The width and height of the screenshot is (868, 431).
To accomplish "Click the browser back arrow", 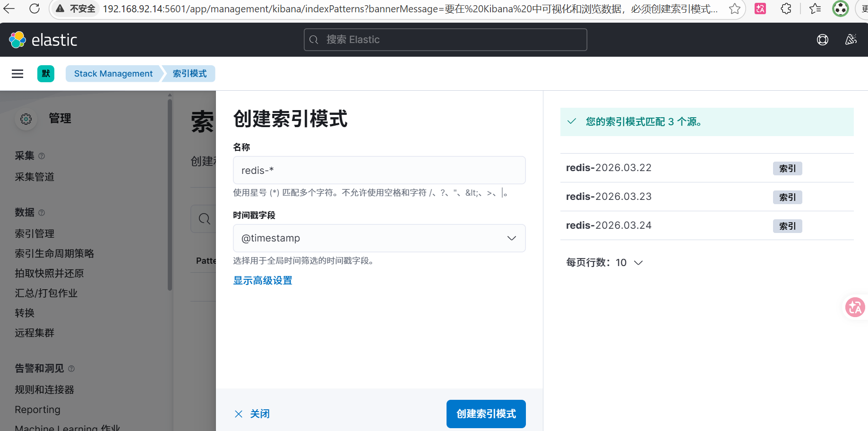I will (9, 9).
